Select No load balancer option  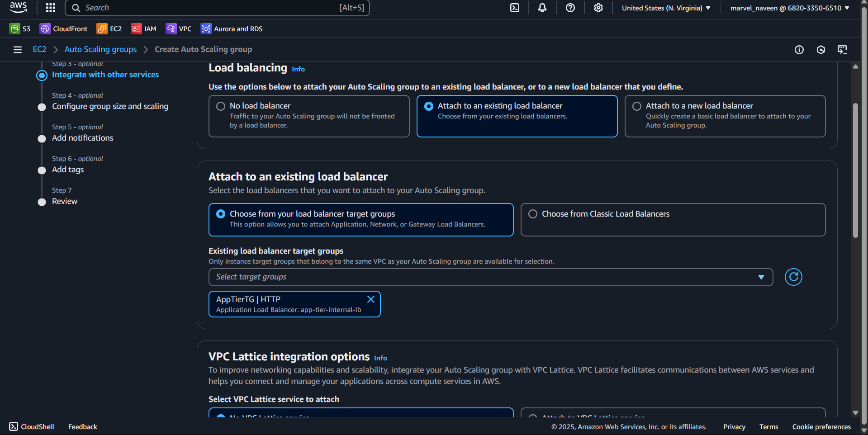coord(309,116)
